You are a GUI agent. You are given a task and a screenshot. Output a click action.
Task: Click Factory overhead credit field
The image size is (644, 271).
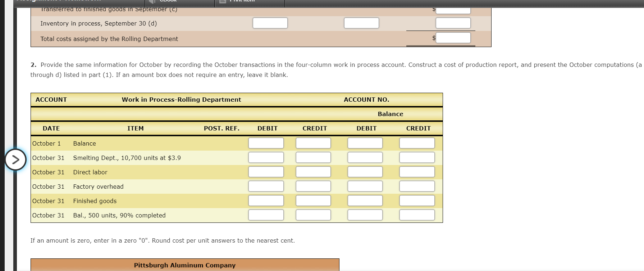pos(313,186)
